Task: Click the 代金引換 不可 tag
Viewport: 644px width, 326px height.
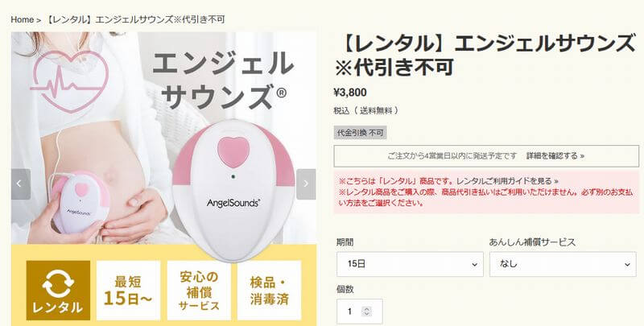Action: point(360,133)
